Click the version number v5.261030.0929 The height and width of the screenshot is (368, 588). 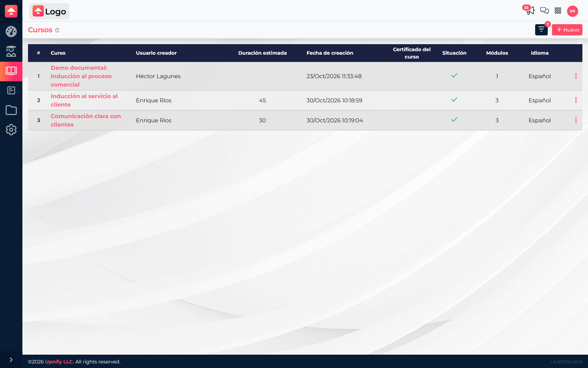[566, 362]
